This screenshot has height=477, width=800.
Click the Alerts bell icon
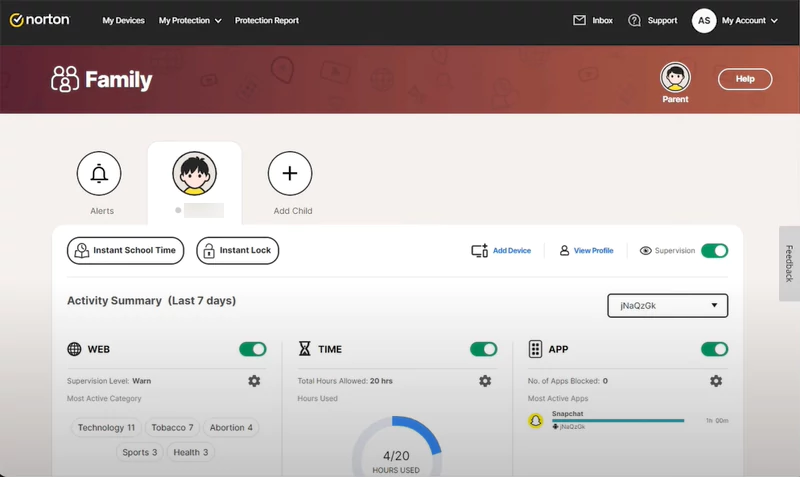point(99,174)
